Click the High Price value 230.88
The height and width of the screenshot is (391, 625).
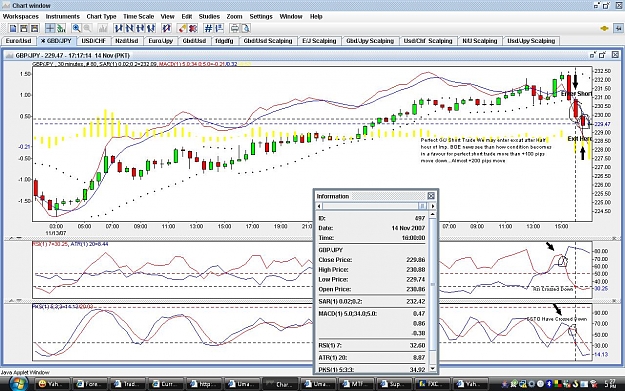pyautogui.click(x=415, y=269)
